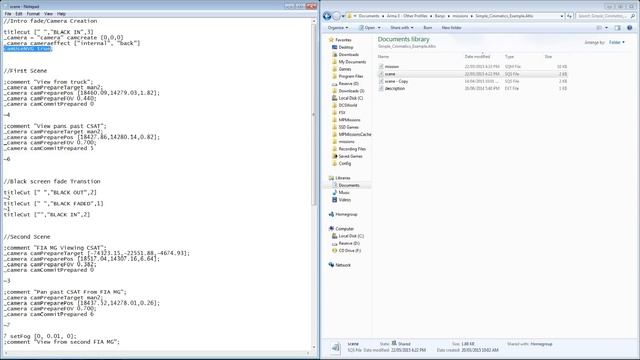This screenshot has width=640, height=360.
Task: Click the description file icon
Action: [381, 89]
